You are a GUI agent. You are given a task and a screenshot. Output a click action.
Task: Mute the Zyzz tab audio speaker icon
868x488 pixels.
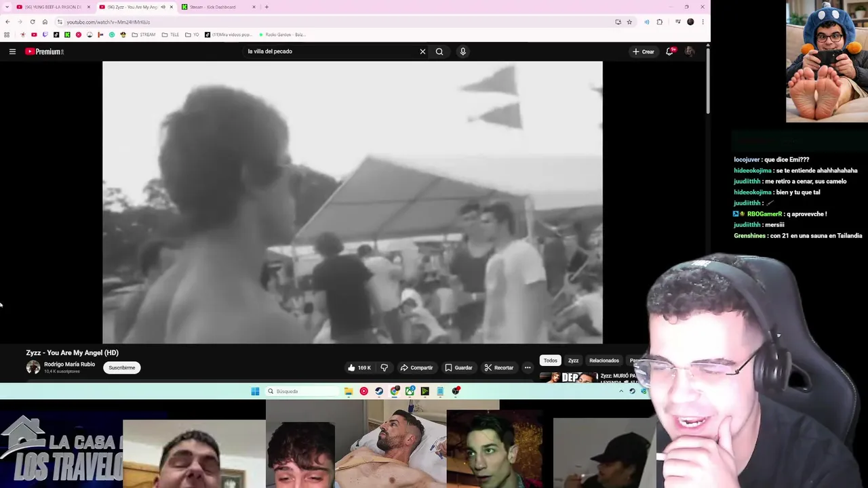pyautogui.click(x=163, y=7)
